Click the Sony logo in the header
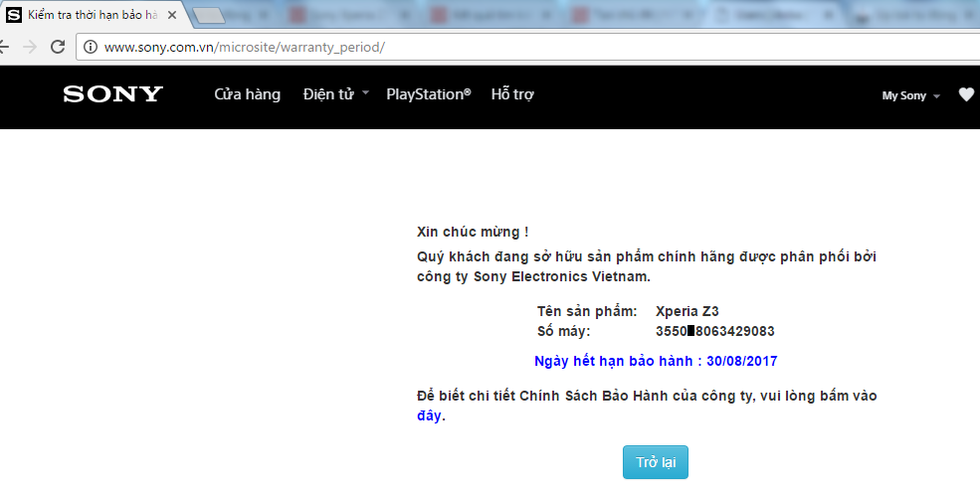The height and width of the screenshot is (496, 980). point(113,94)
